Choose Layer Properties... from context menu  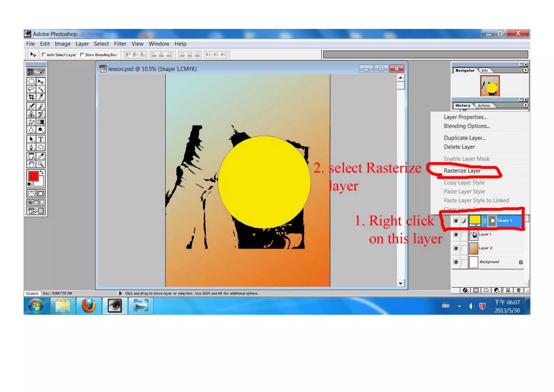pos(465,117)
